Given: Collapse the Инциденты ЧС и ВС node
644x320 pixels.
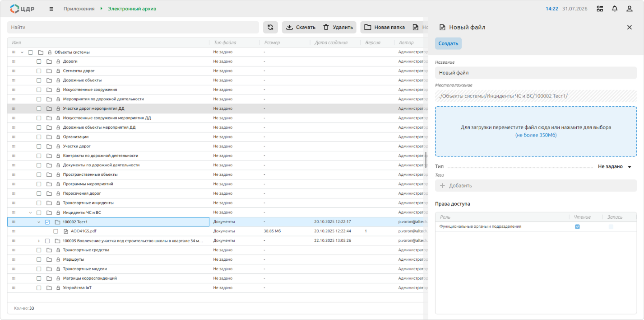Looking at the screenshot, I should click(30, 212).
